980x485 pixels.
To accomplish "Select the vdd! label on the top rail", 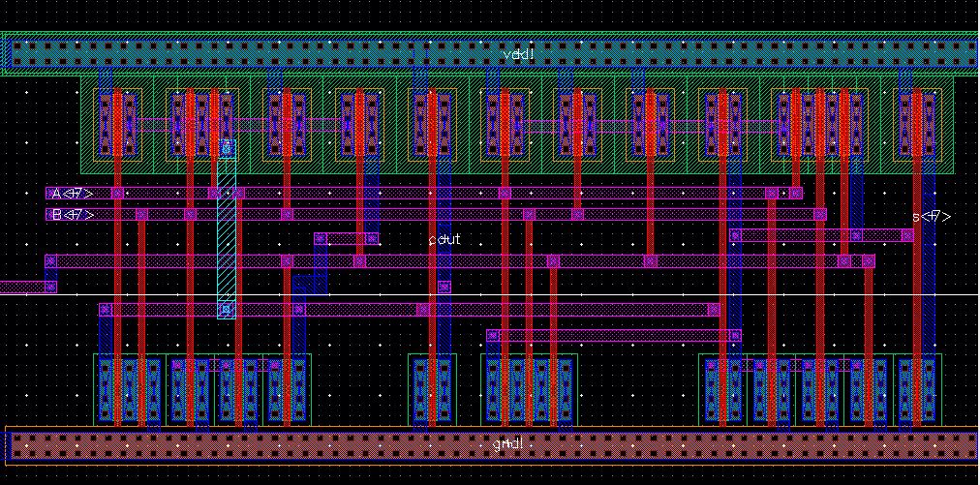I will point(519,55).
